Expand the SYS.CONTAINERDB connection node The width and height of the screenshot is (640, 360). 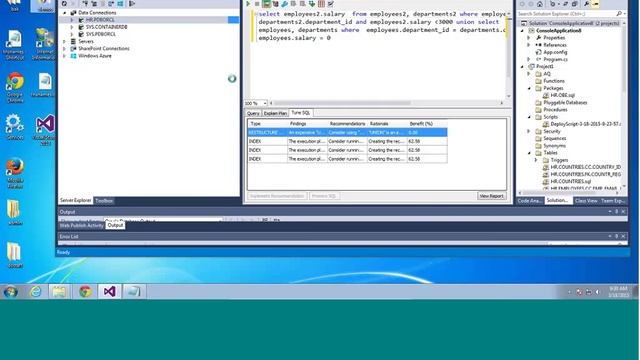(x=72, y=27)
